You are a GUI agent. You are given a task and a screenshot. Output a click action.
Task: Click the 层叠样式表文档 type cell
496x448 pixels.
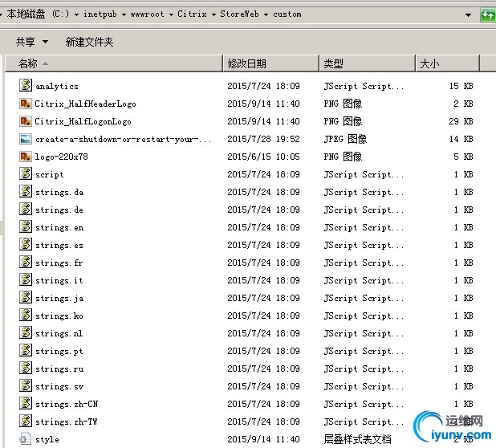click(357, 439)
